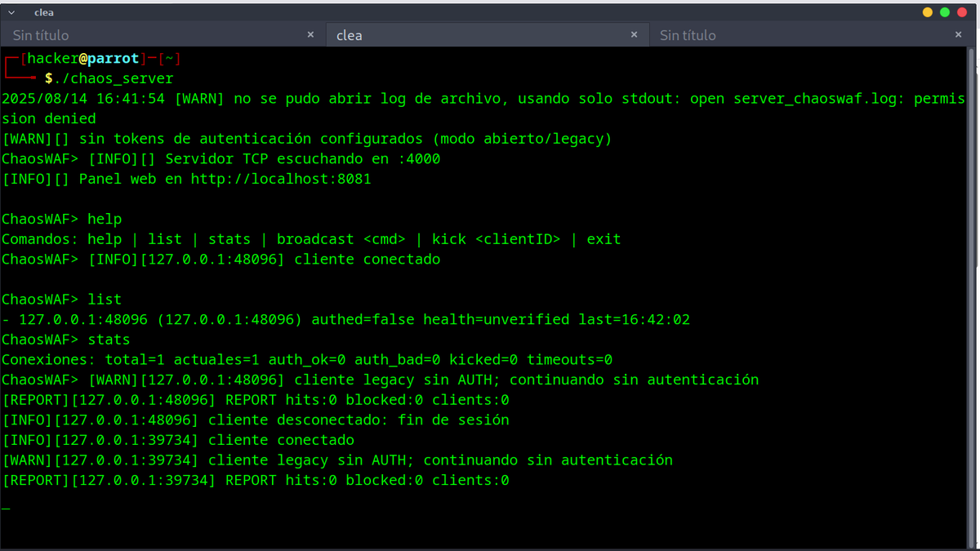The width and height of the screenshot is (980, 551).
Task: Click the 'http://localhost:8081' web panel URL
Action: [281, 179]
